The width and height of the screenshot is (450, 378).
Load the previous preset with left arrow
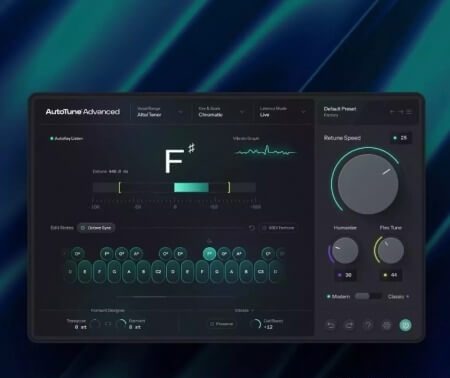[393, 112]
